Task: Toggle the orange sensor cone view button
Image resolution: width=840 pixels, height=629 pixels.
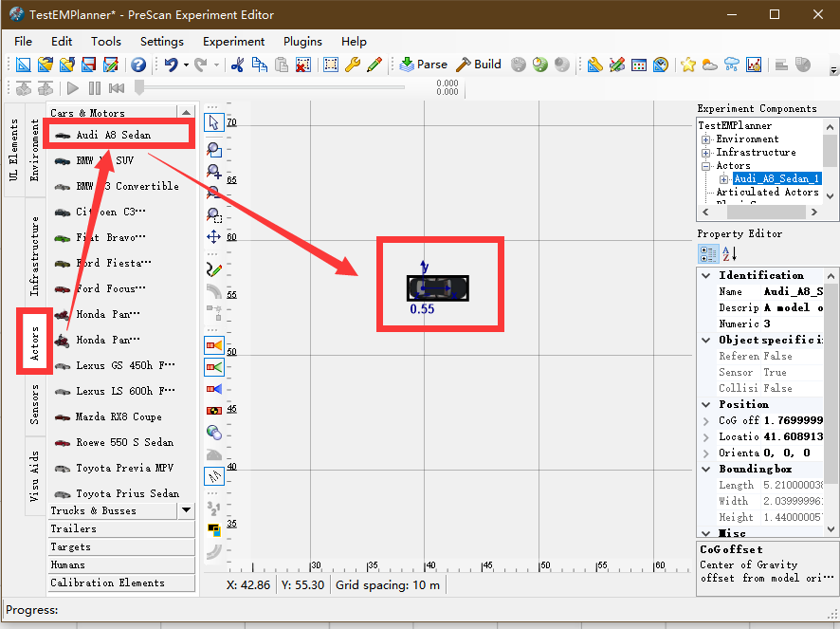Action: tap(213, 345)
